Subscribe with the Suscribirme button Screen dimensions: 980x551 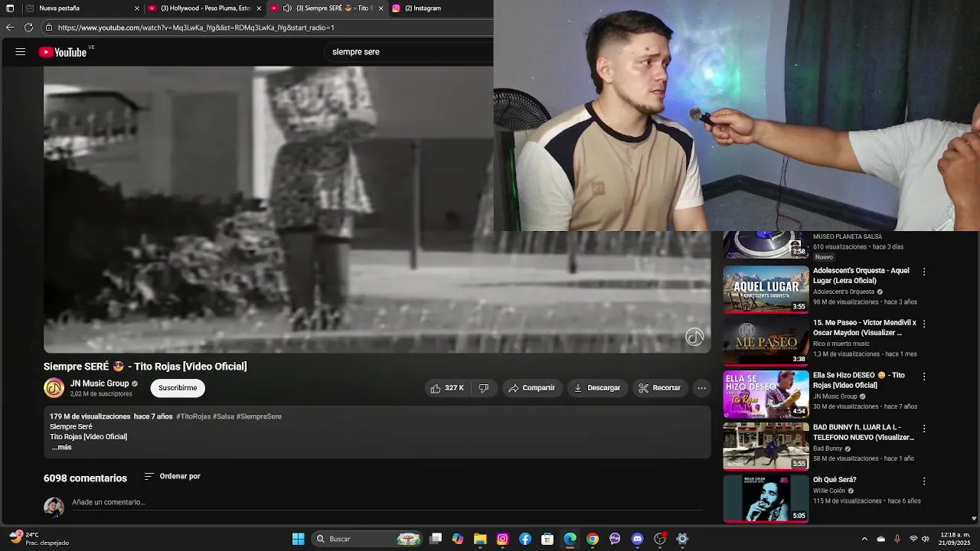coord(178,388)
